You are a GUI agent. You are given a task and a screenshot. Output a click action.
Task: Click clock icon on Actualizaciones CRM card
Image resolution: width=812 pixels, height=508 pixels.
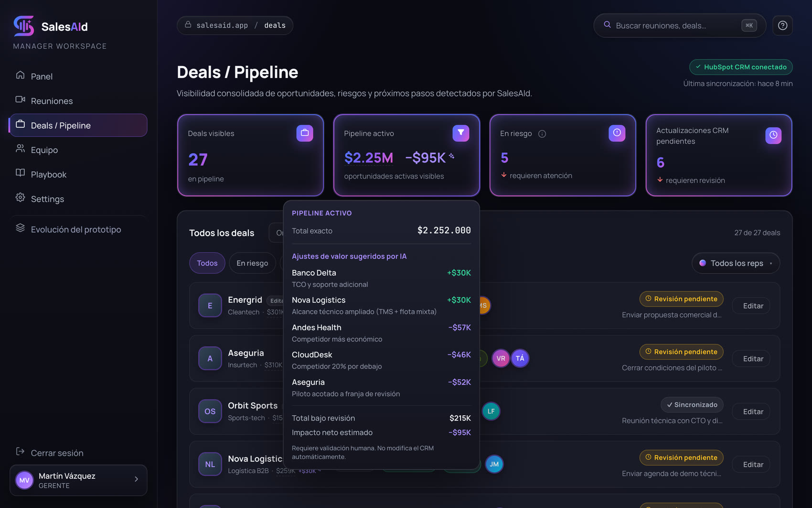pos(773,135)
